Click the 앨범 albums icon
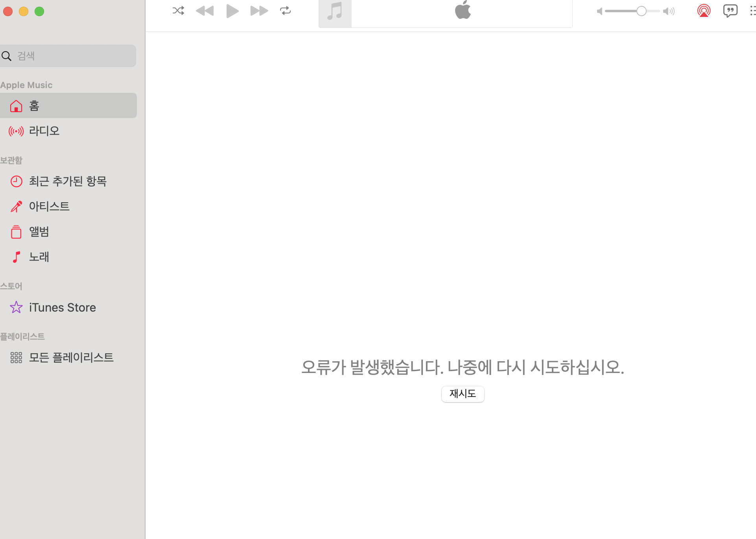This screenshot has width=756, height=539. coord(16,232)
